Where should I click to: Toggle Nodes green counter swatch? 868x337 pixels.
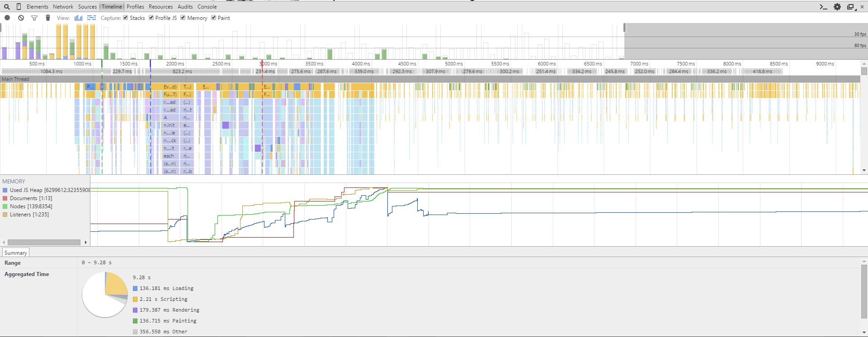pos(5,206)
